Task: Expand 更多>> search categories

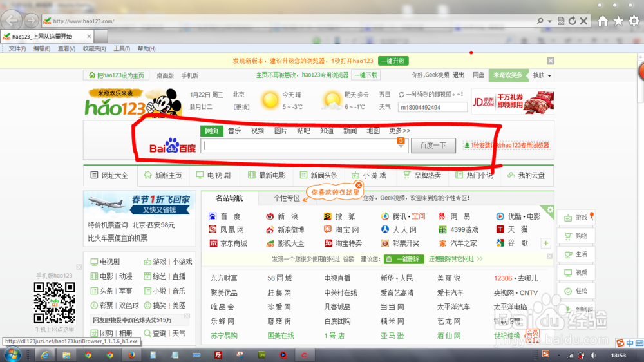Action: click(x=400, y=131)
